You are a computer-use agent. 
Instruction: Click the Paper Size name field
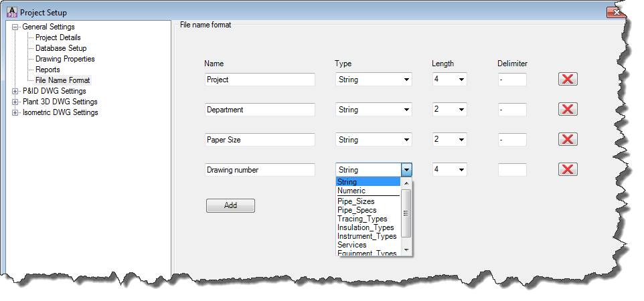coord(260,140)
